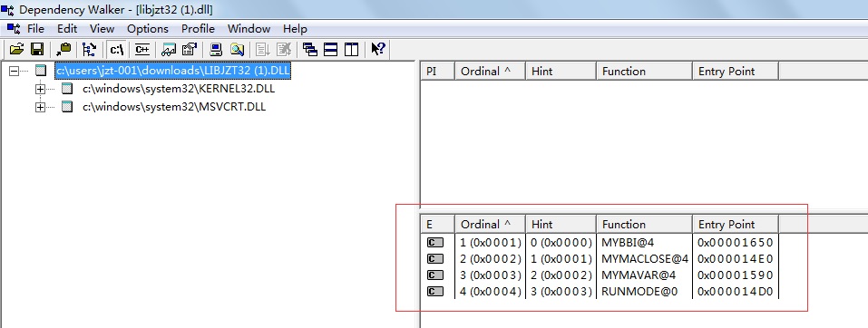Viewport: 868px width, 328px height.
Task: Select the MYMAVAR@4 export function
Action: pyautogui.click(x=639, y=275)
